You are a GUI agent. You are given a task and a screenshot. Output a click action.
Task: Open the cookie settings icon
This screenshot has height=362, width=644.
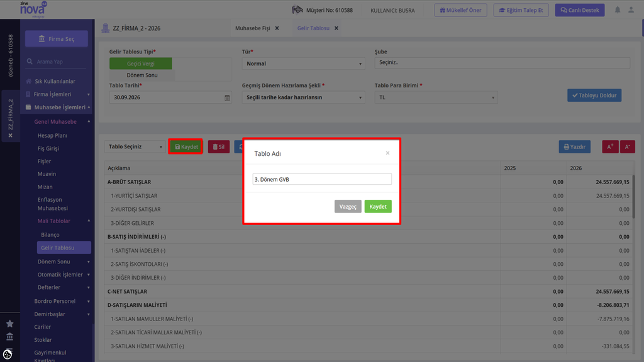(x=8, y=354)
